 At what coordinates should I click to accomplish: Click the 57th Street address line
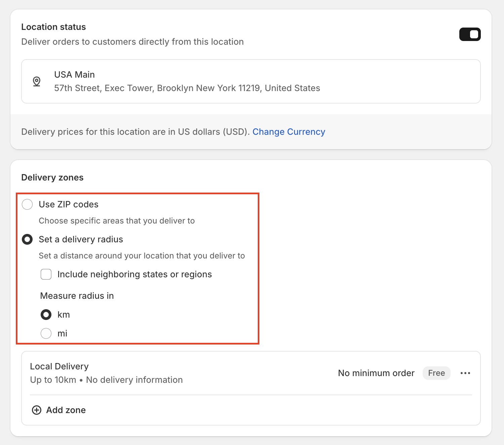click(187, 88)
